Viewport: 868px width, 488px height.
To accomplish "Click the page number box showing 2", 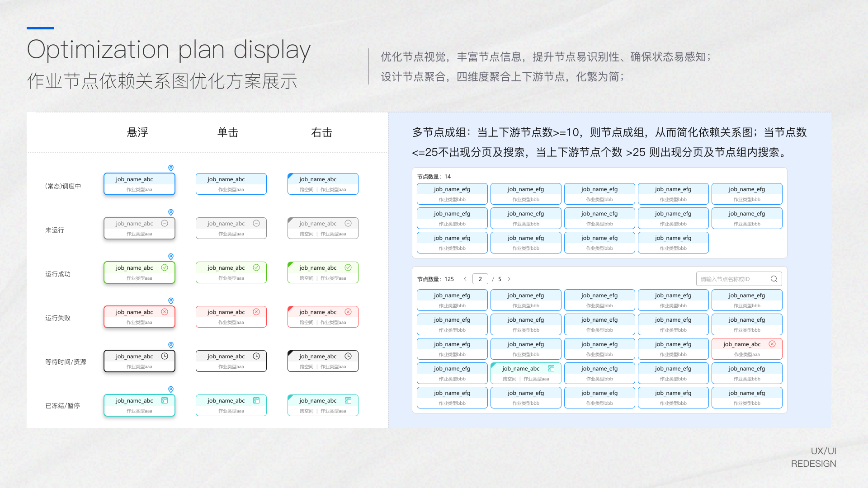I will click(x=480, y=279).
